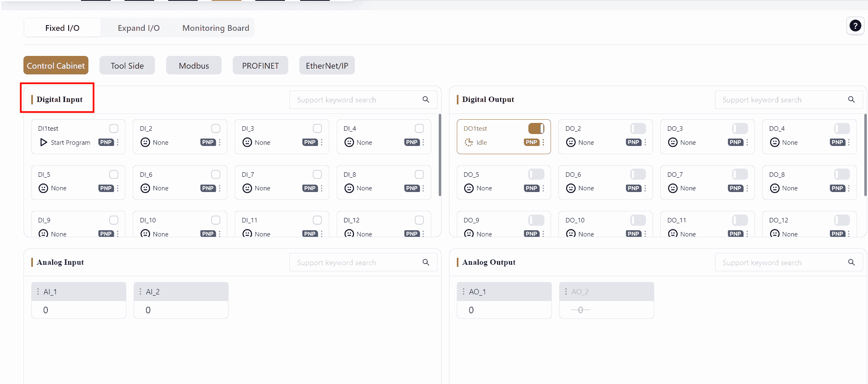Click the Digital Input search magnifier icon
The width and height of the screenshot is (868, 384).
(426, 99)
